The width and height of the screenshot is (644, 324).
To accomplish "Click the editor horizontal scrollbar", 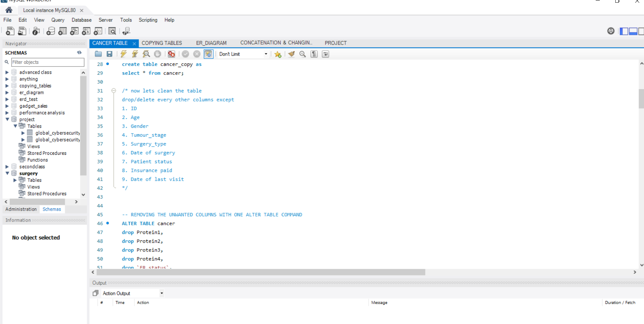I will click(x=261, y=272).
